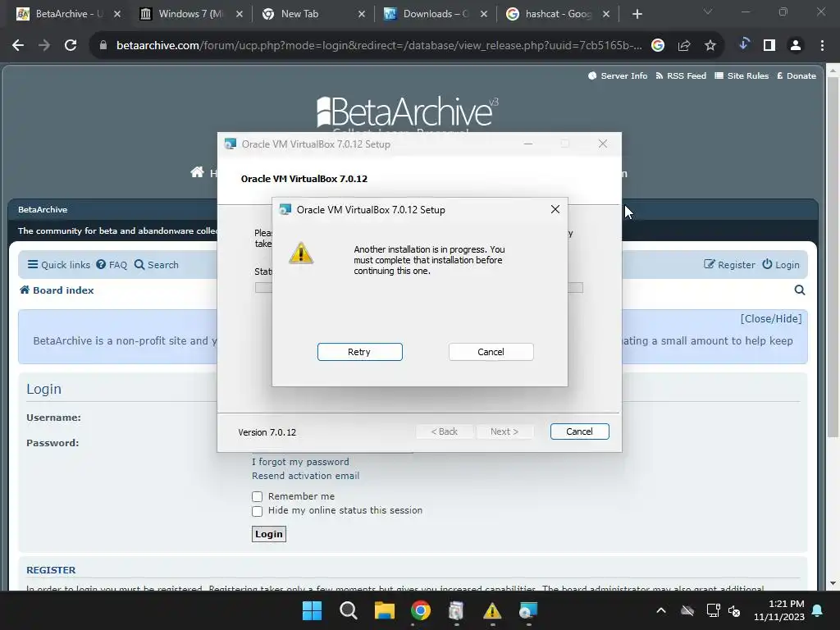Open the Windows Start menu
The image size is (840, 630).
coord(312,610)
